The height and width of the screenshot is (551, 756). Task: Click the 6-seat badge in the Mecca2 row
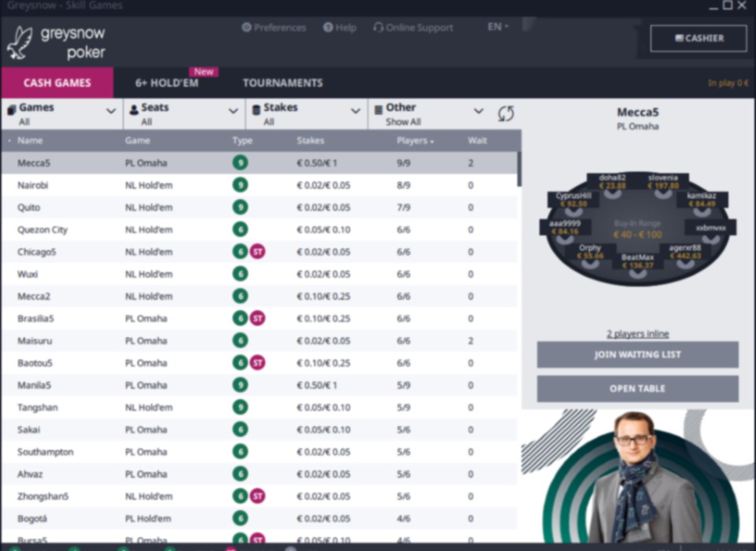click(240, 296)
